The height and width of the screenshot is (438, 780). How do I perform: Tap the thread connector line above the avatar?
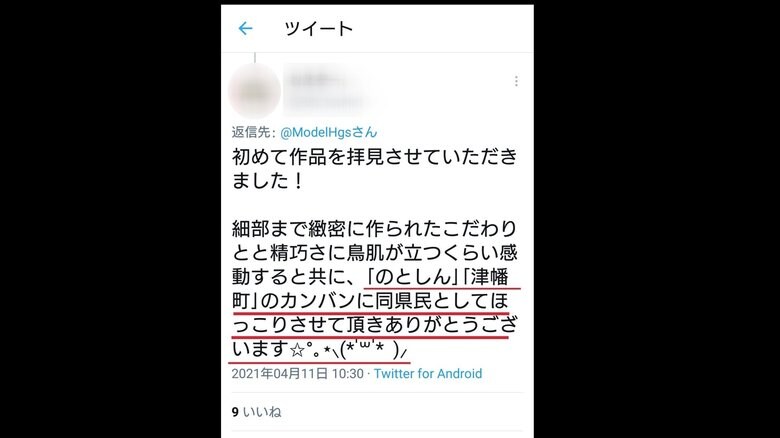[255, 58]
